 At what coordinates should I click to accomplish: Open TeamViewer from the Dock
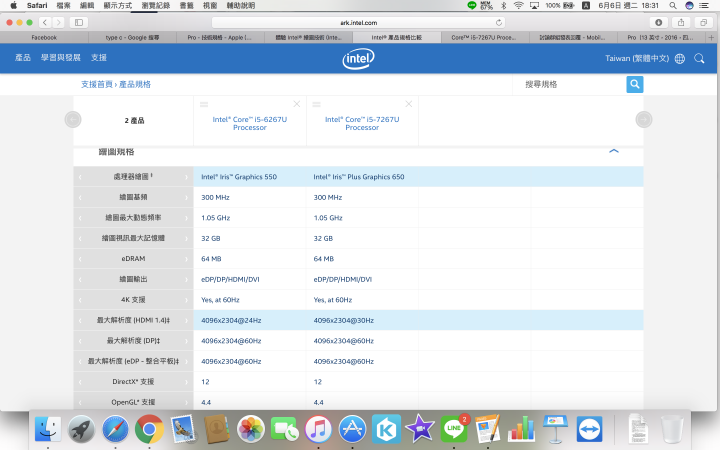589,429
